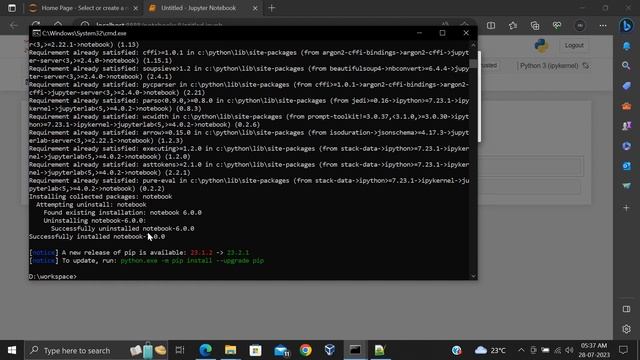Open the Edge sidebar Microsoft 365 icon

[x=627, y=146]
